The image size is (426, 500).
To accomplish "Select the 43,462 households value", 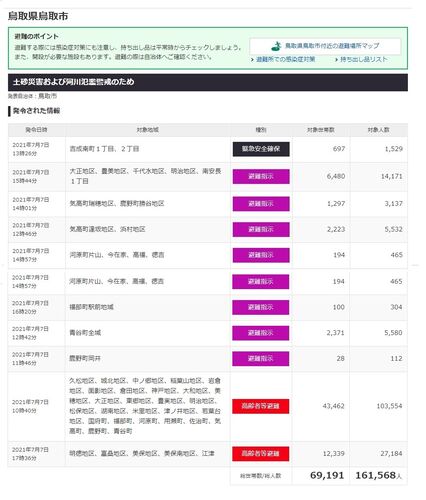I will point(333,406).
